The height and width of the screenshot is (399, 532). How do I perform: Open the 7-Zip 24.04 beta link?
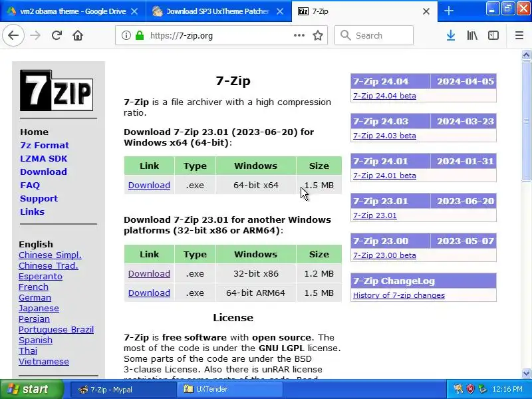point(384,96)
